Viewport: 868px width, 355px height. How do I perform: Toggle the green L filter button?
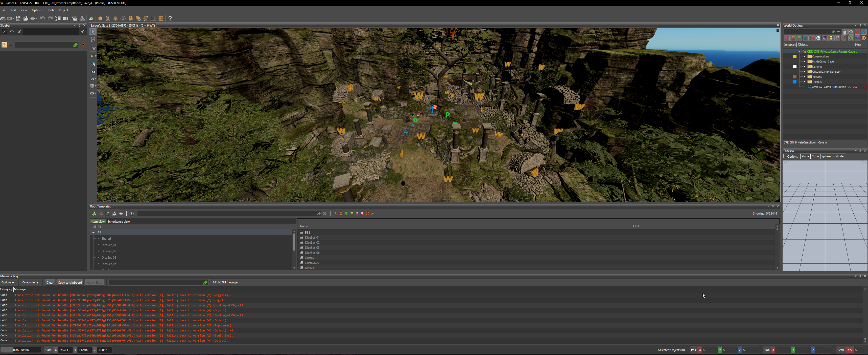point(851,38)
